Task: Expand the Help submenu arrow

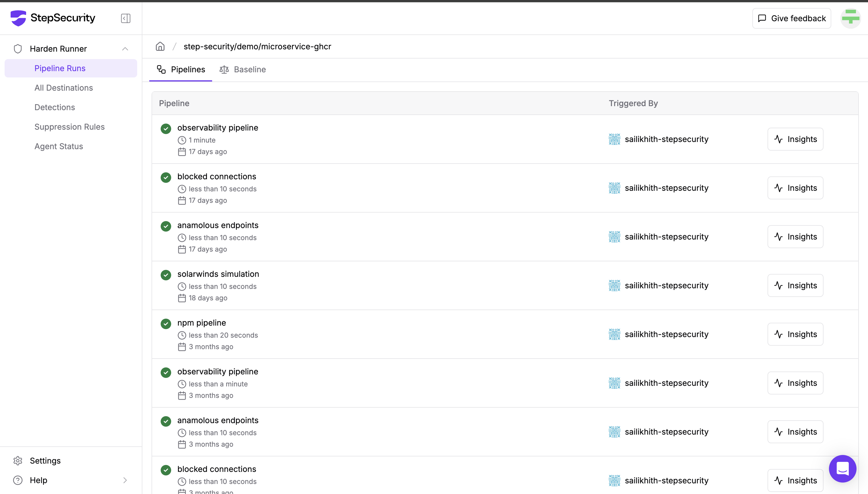Action: [x=125, y=480]
